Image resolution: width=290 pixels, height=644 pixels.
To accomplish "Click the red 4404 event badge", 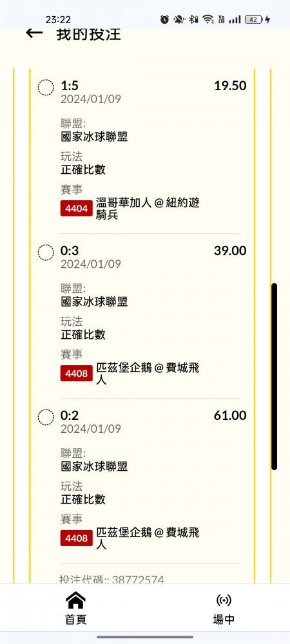I will 77,209.
